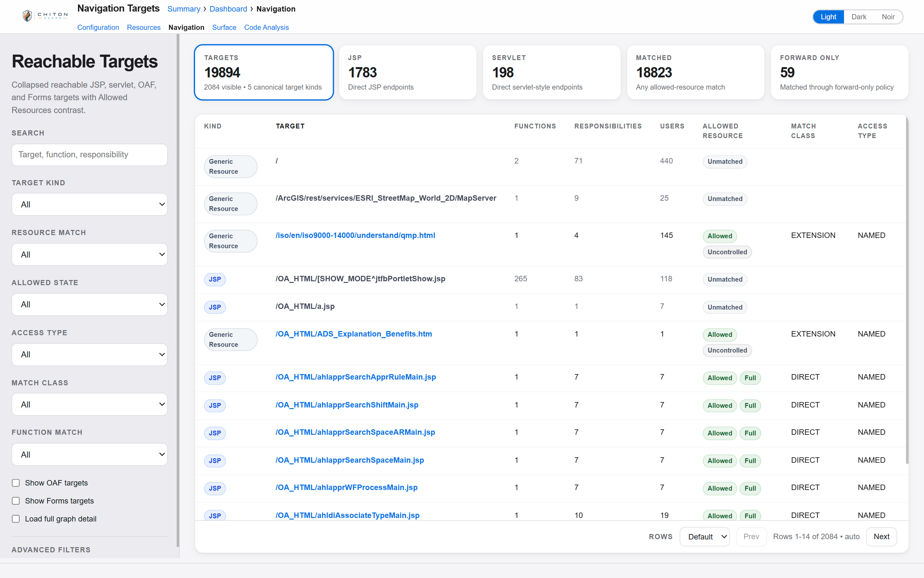
Task: Enable Show OAF targets checkbox
Action: click(16, 483)
